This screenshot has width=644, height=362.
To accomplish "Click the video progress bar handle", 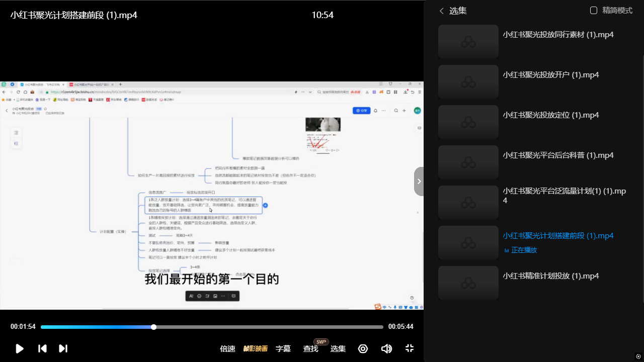I will 153,327.
